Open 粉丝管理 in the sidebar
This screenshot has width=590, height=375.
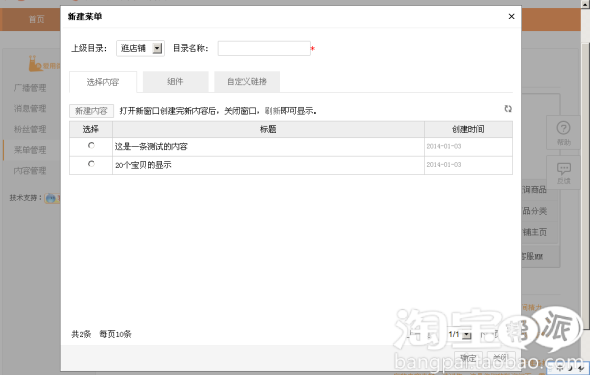click(30, 129)
